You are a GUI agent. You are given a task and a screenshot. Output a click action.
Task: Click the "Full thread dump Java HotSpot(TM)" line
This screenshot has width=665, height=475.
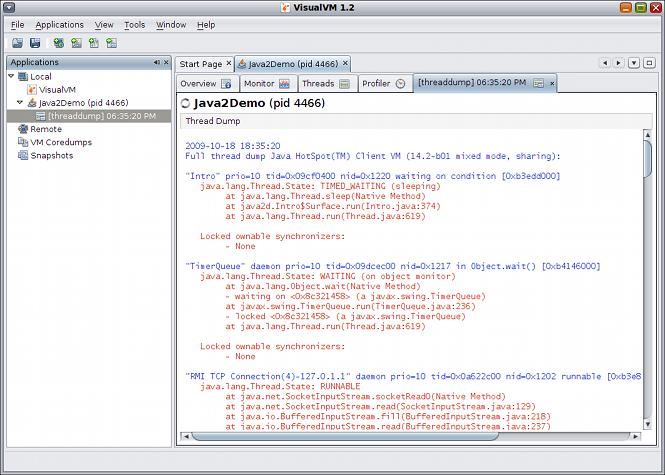click(x=373, y=156)
